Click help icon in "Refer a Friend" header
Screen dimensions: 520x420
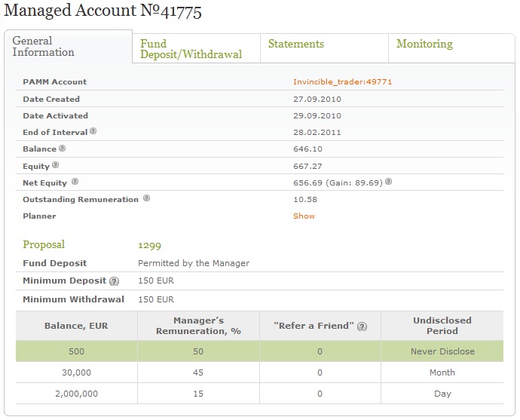(362, 326)
